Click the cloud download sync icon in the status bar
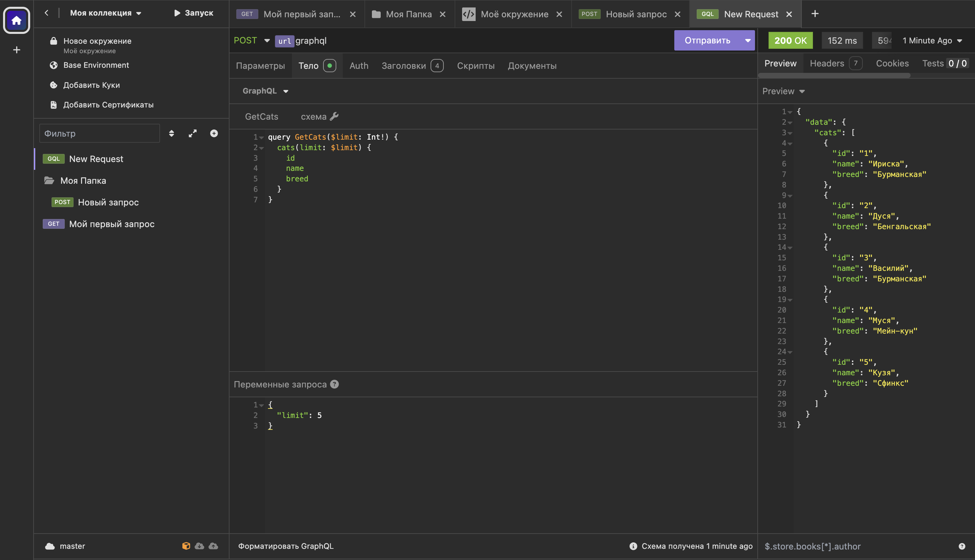The image size is (975, 560). coord(199,546)
